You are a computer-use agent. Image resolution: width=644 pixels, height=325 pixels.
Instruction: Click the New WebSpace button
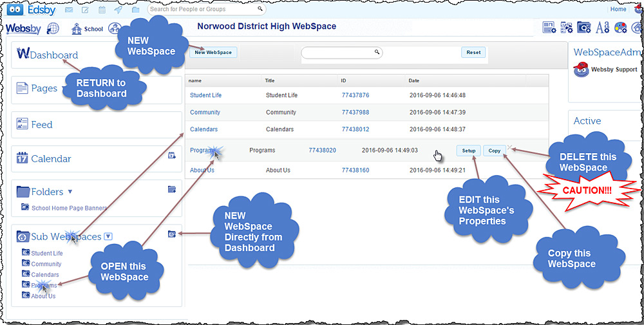tap(213, 53)
